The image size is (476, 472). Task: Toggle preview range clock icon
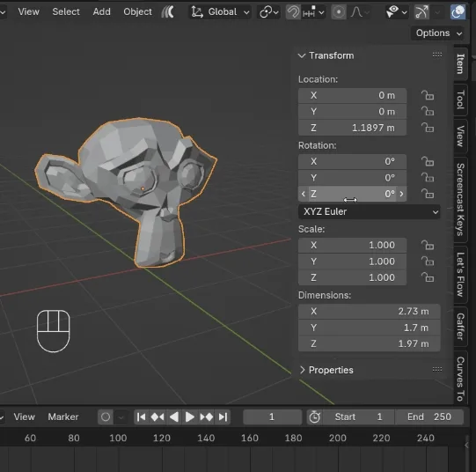click(314, 417)
